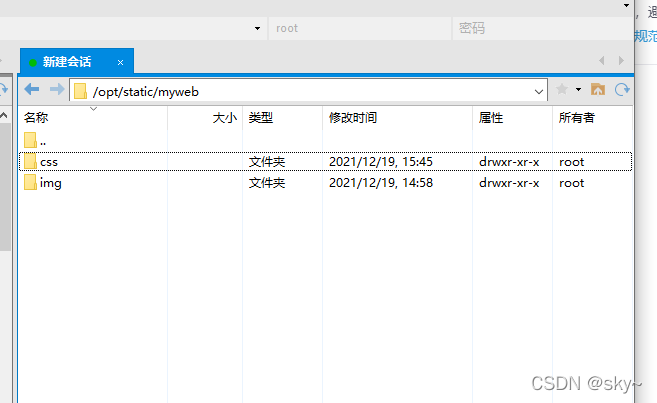Click the bookmark star icon
657x403 pixels.
(x=562, y=89)
